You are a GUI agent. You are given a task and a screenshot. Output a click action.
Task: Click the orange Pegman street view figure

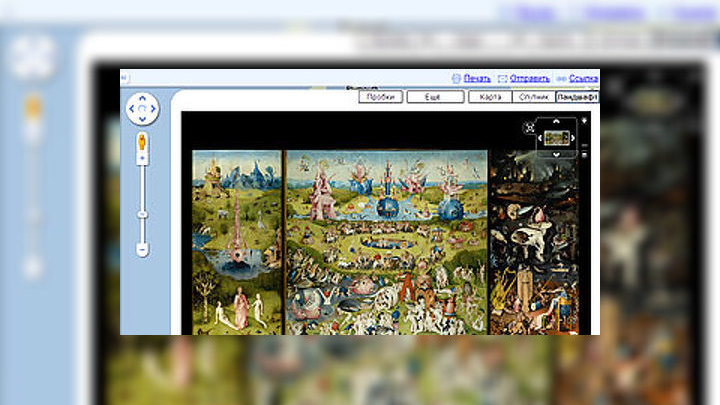142,142
